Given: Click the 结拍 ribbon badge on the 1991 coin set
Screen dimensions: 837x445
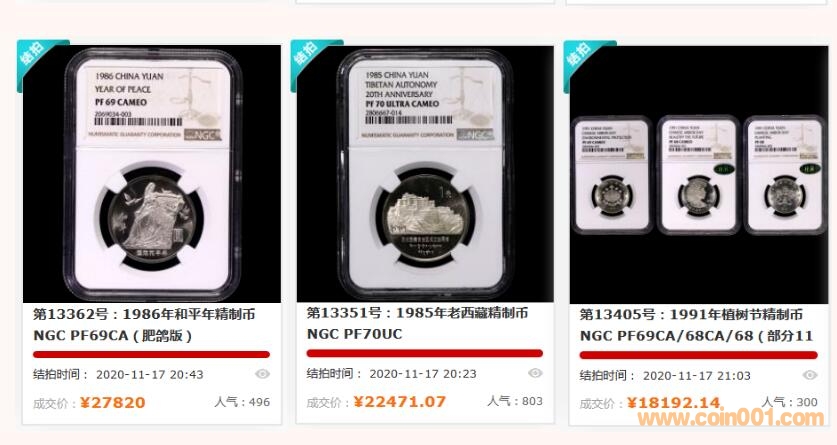Looking at the screenshot, I should click(x=585, y=60).
